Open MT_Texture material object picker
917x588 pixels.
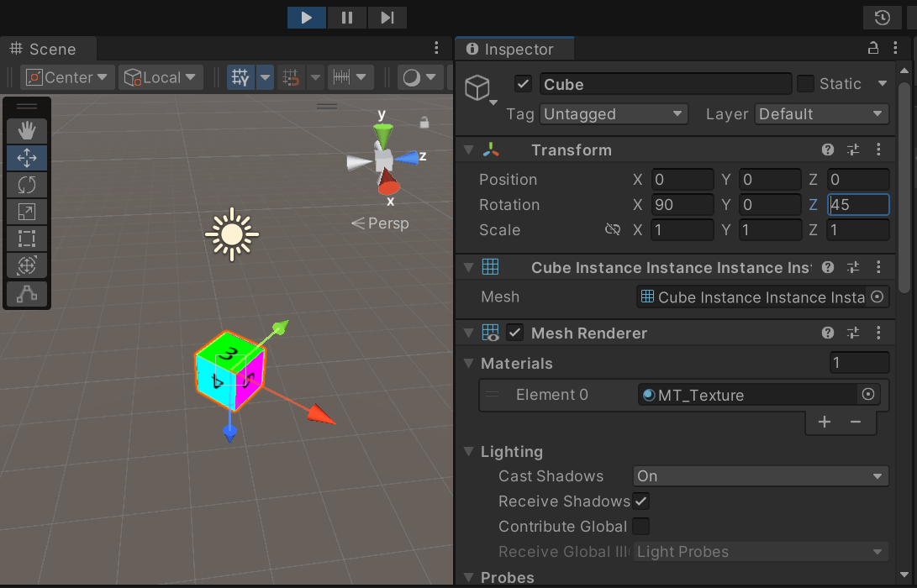tap(868, 395)
